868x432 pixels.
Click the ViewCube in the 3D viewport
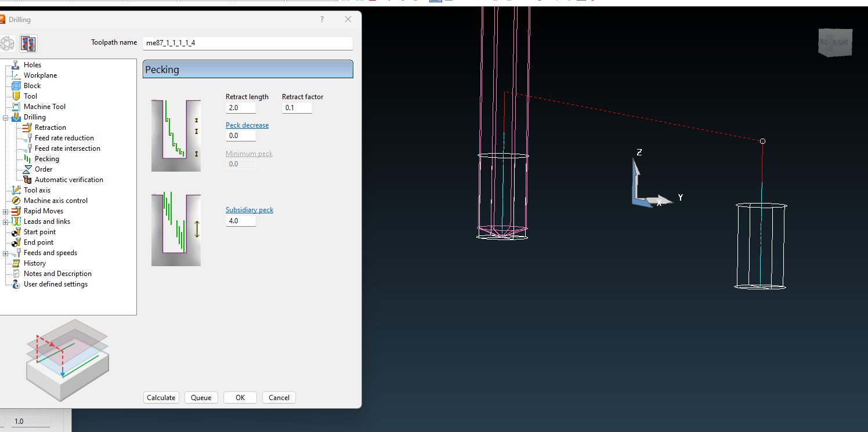[x=835, y=43]
